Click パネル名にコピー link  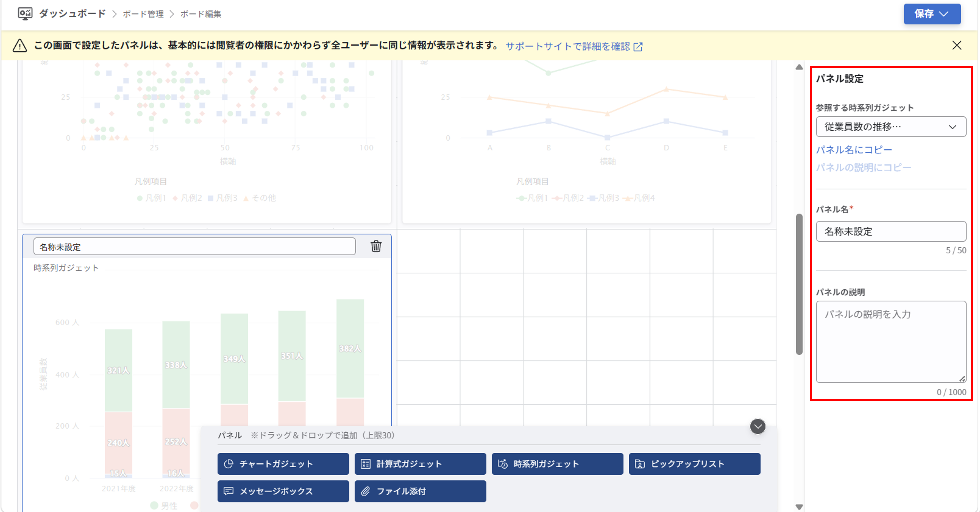[x=854, y=150]
